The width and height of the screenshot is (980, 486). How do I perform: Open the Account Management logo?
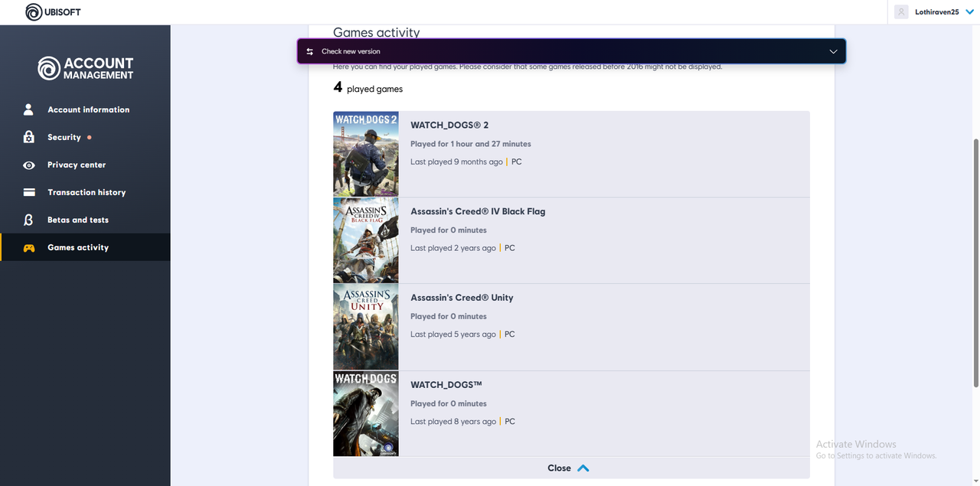click(86, 68)
